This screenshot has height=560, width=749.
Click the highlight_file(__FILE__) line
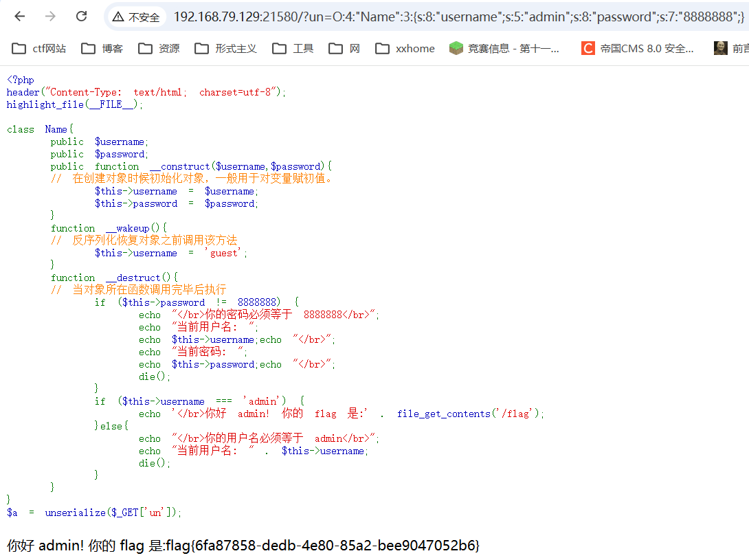(74, 104)
